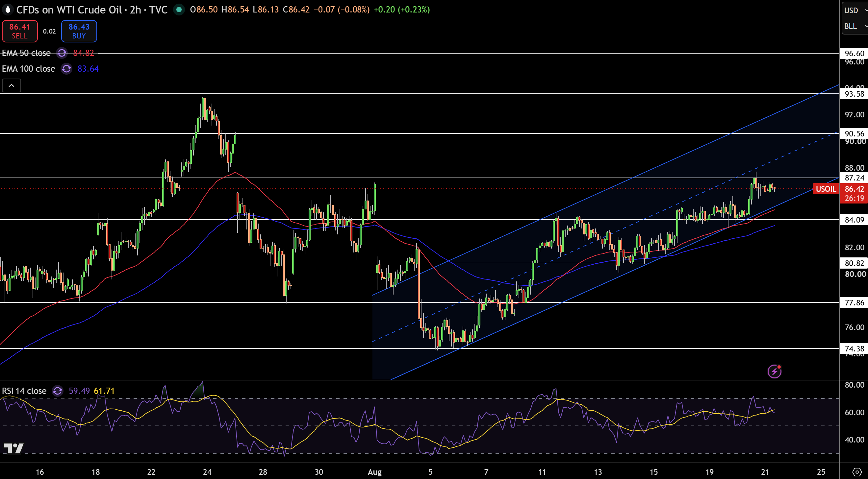The height and width of the screenshot is (479, 868).
Task: Collapse the indicator legend with chevron
Action: (12, 85)
